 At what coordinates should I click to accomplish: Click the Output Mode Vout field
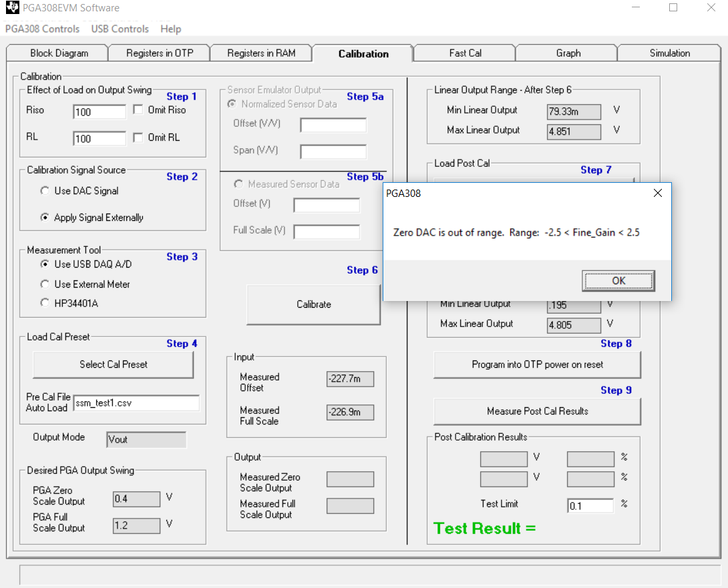tap(146, 439)
